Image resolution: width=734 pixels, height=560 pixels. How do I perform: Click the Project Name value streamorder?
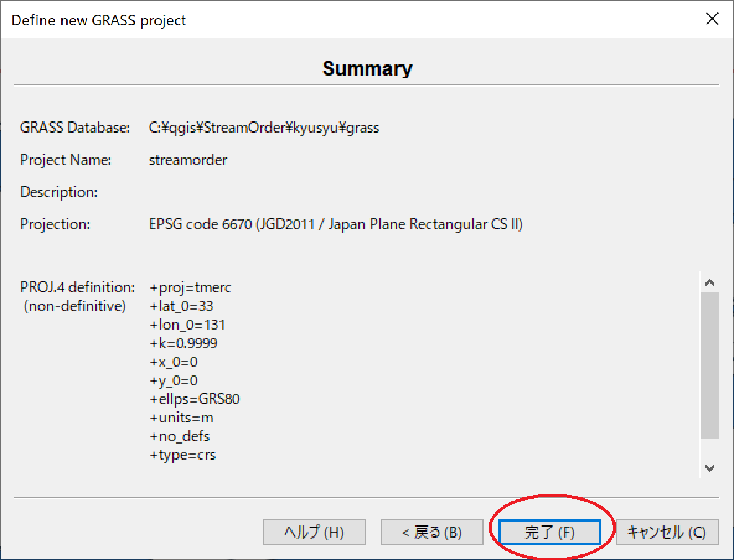(187, 160)
